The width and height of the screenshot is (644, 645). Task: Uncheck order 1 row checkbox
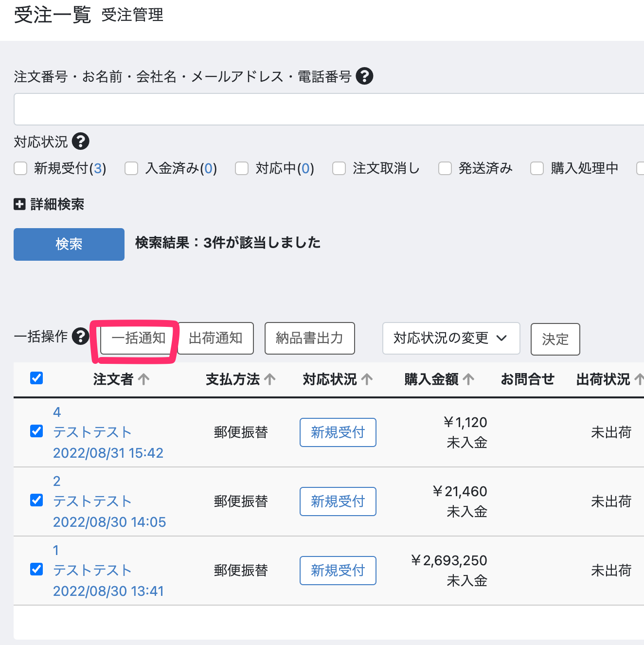[36, 569]
